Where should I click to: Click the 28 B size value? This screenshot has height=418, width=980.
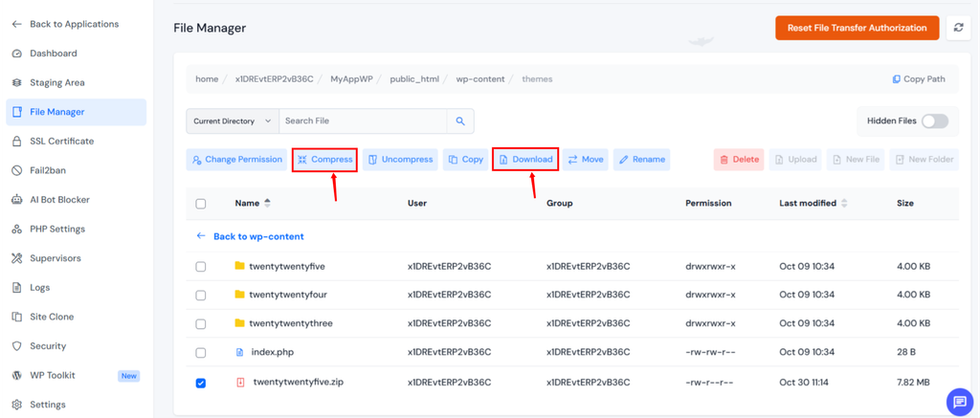[x=906, y=352]
